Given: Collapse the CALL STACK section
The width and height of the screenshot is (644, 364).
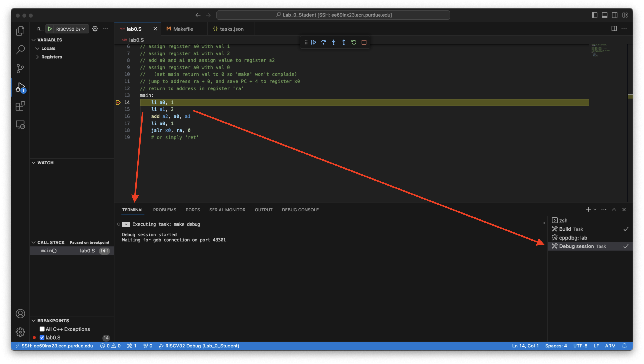Looking at the screenshot, I should pyautogui.click(x=34, y=242).
